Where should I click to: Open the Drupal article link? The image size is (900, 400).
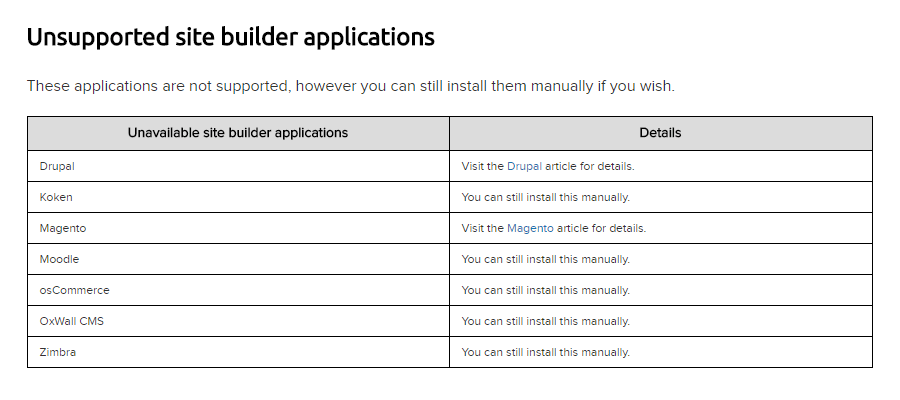tap(524, 166)
